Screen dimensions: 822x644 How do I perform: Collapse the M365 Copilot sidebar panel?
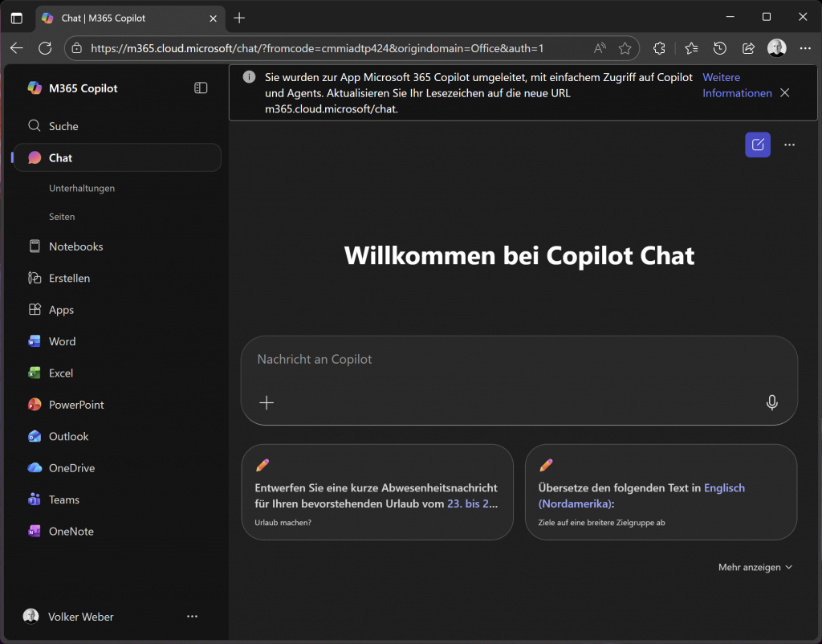201,88
